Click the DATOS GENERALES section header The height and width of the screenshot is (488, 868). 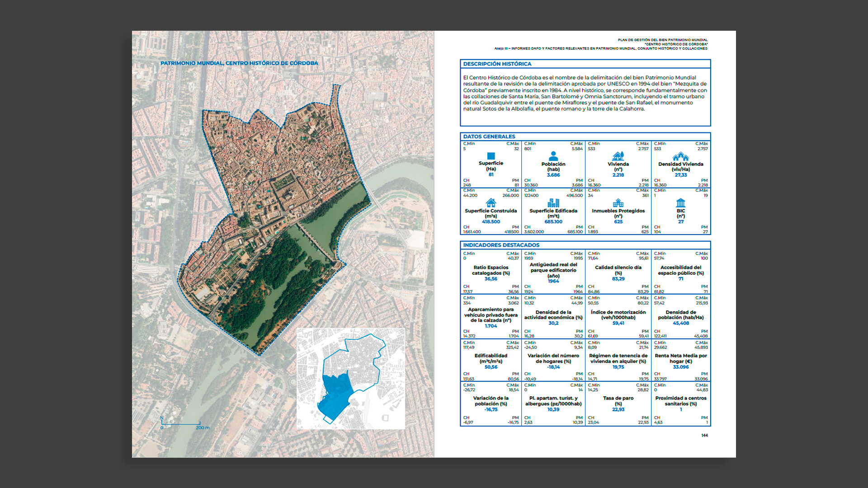tap(489, 136)
